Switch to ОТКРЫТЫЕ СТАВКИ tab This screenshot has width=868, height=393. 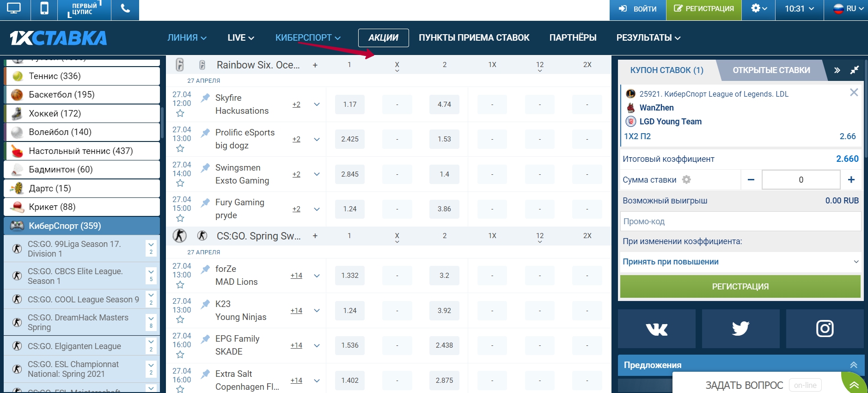point(771,70)
